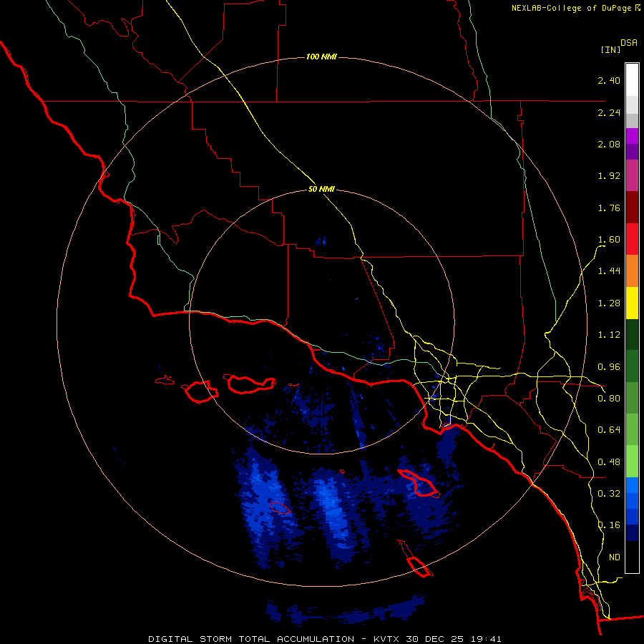Click the 0.48 legend value
The width and height of the screenshot is (644, 644).
point(609,462)
